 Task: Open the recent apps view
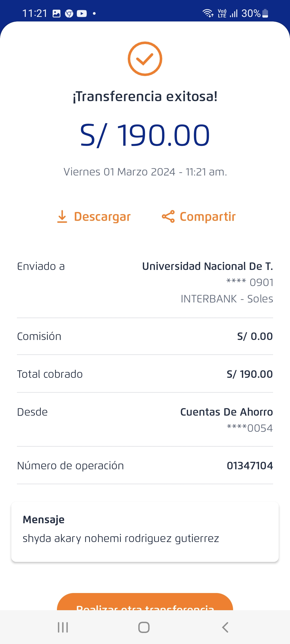(x=63, y=627)
